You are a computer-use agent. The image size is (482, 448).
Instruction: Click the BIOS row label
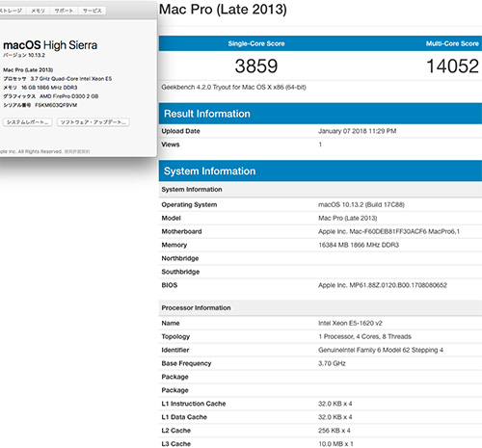point(170,285)
